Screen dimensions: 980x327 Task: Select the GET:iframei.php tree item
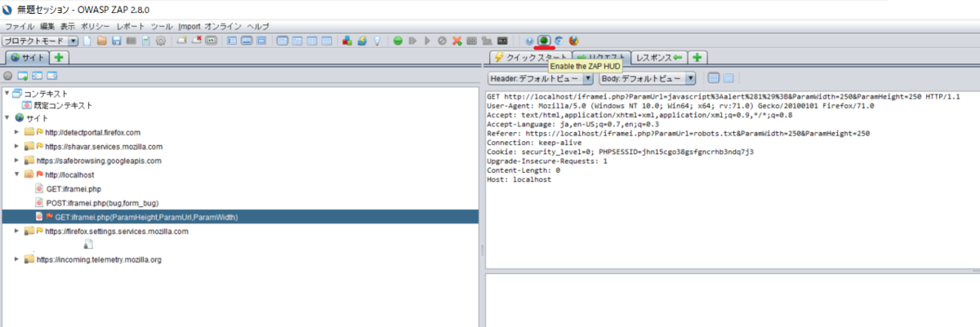click(69, 188)
